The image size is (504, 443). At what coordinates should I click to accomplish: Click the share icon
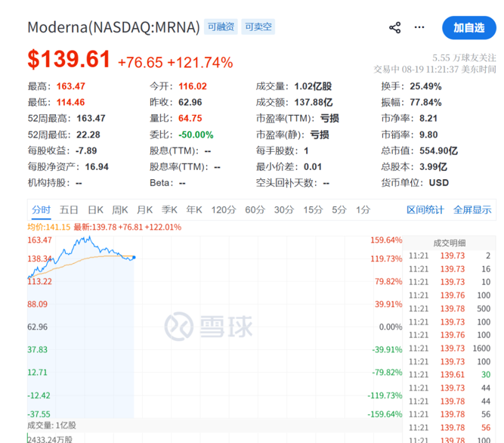[x=394, y=28]
